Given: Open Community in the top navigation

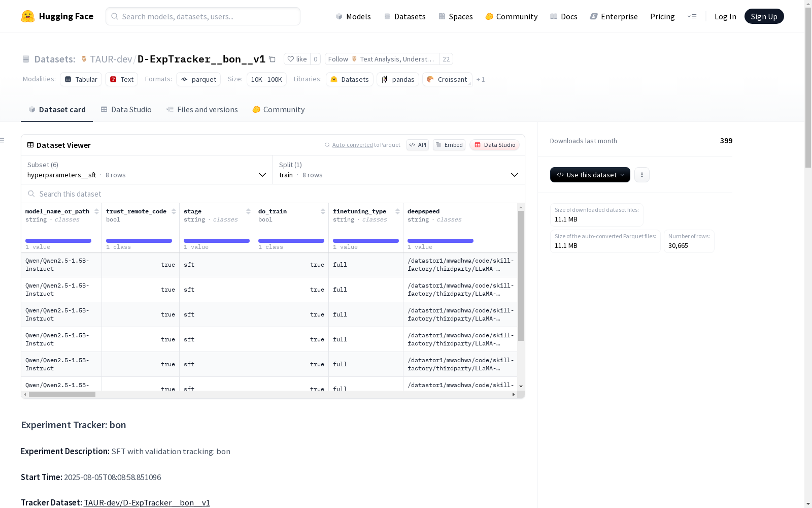Looking at the screenshot, I should coord(512,16).
